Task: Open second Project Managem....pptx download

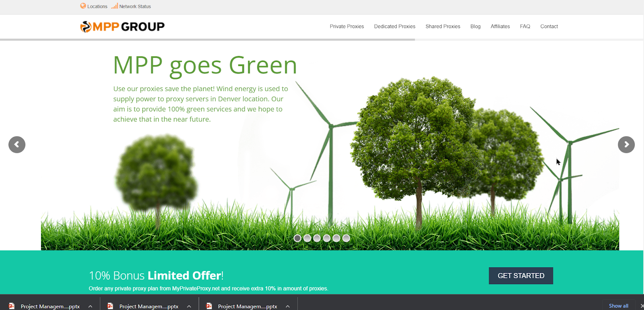Action: coord(149,306)
